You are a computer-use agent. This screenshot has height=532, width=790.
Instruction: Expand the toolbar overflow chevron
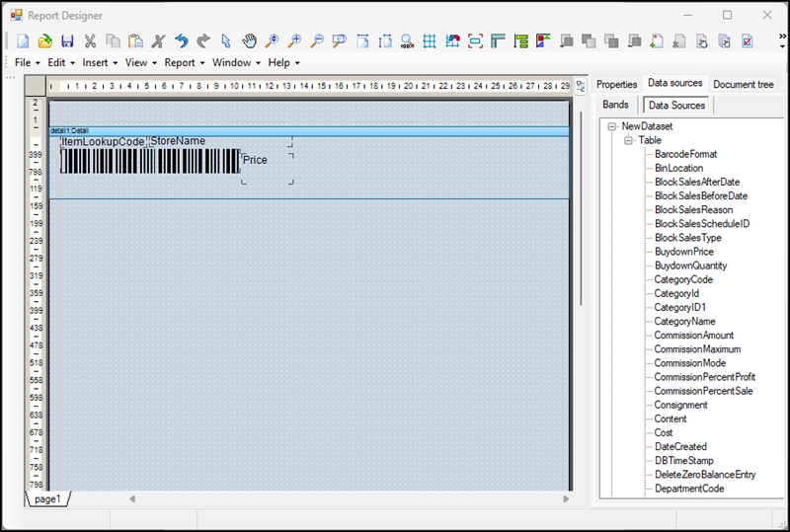[782, 40]
